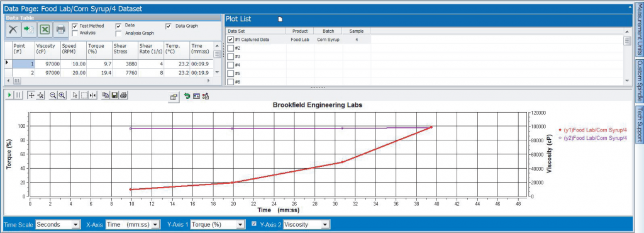Toggle the Data Graph checkbox

[169, 26]
